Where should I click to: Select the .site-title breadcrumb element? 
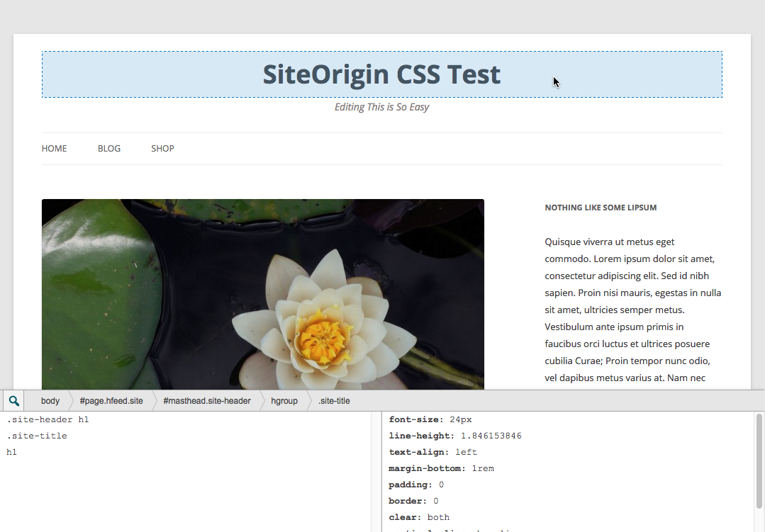click(x=335, y=400)
